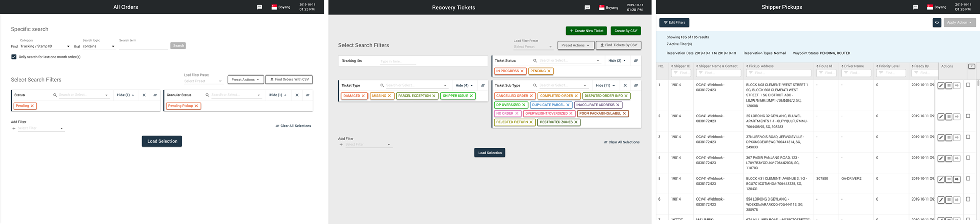The image size is (980, 224).
Task: Click the Ticket Type clear-list icon
Action: (482, 85)
